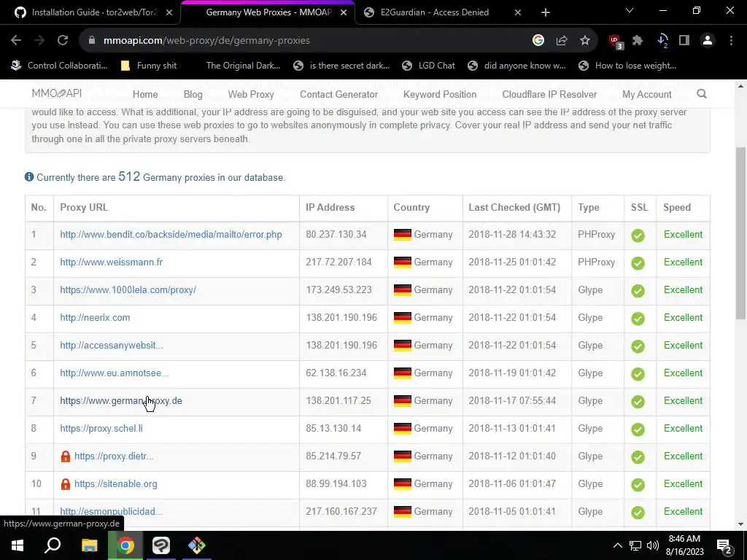Open the german-proxy.de link
The width and height of the screenshot is (747, 560).
[x=121, y=400]
